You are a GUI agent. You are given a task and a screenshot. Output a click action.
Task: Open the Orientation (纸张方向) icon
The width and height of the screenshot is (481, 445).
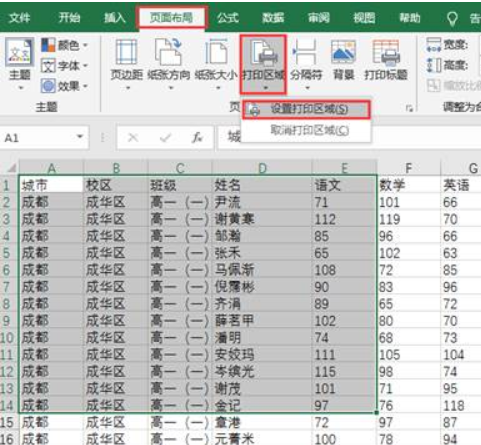169,52
